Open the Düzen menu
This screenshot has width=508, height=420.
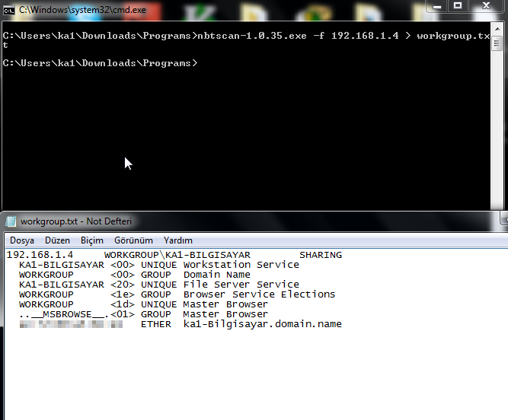click(x=57, y=240)
